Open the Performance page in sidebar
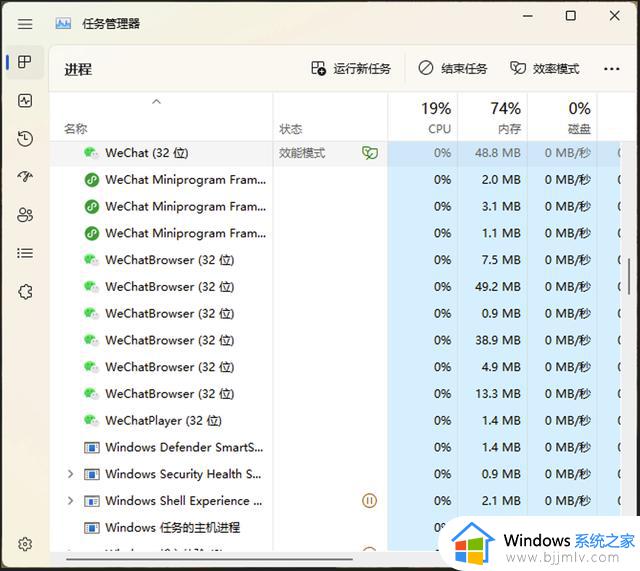This screenshot has height=571, width=640. [x=25, y=100]
